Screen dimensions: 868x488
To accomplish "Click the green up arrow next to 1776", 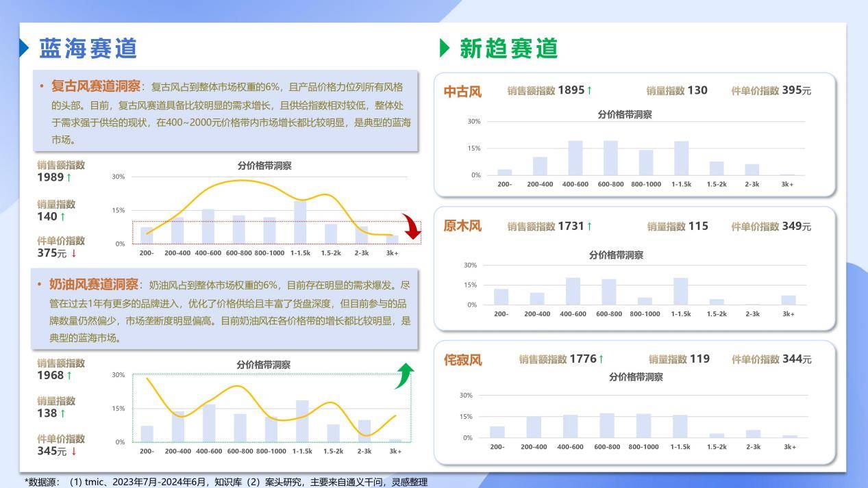I will pos(601,359).
